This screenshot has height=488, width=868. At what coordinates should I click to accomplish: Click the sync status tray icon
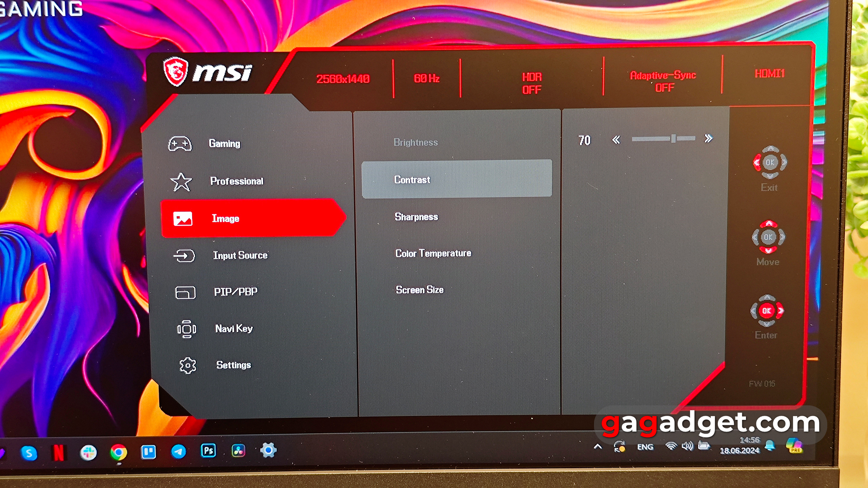click(x=619, y=447)
